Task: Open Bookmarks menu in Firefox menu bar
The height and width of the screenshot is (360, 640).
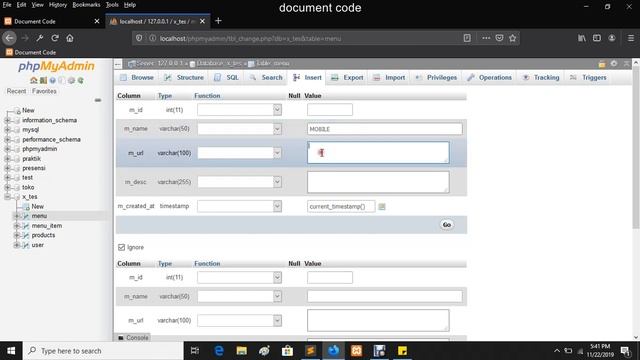Action: click(86, 5)
